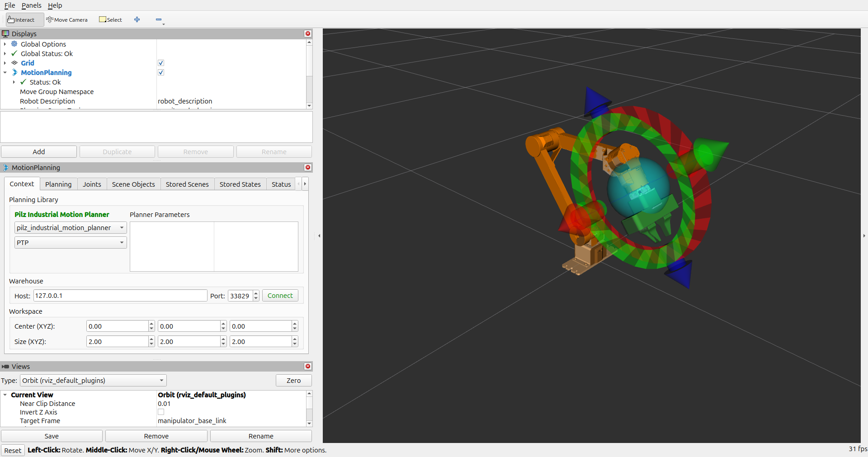Click the blue plus toolbar icon
The height and width of the screenshot is (457, 868).
click(137, 19)
